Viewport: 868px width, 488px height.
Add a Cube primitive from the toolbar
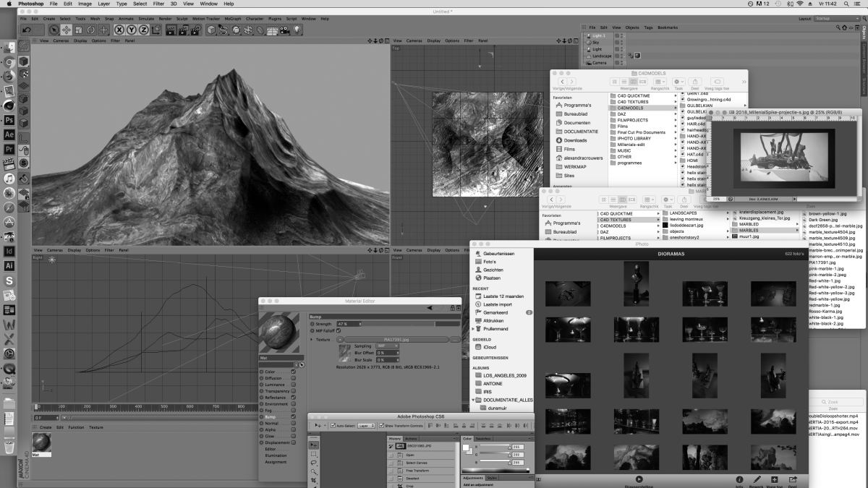click(210, 30)
